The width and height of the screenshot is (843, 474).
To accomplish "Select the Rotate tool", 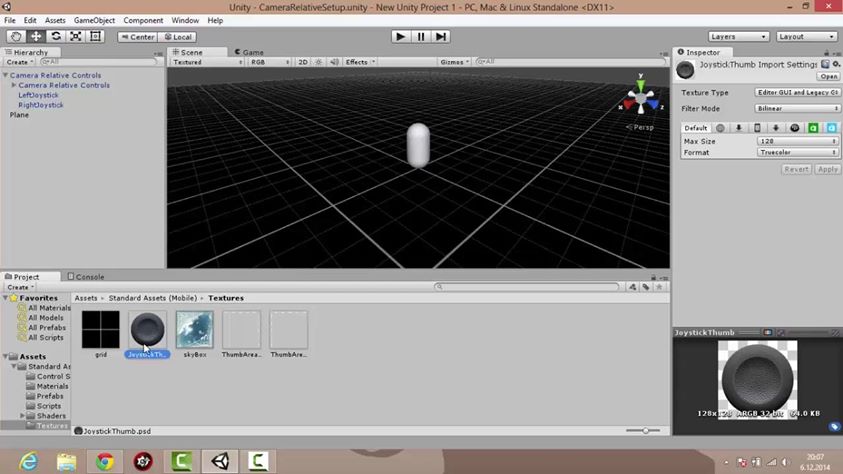I will coord(56,37).
